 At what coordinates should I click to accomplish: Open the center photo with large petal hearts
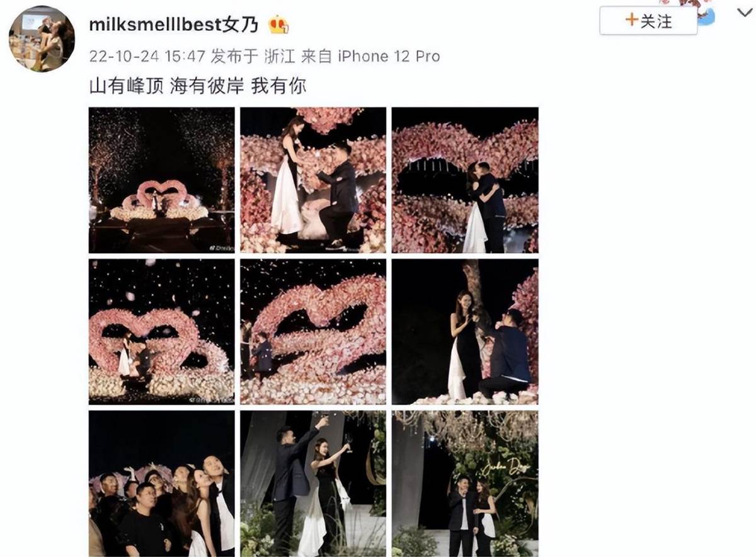point(313,331)
